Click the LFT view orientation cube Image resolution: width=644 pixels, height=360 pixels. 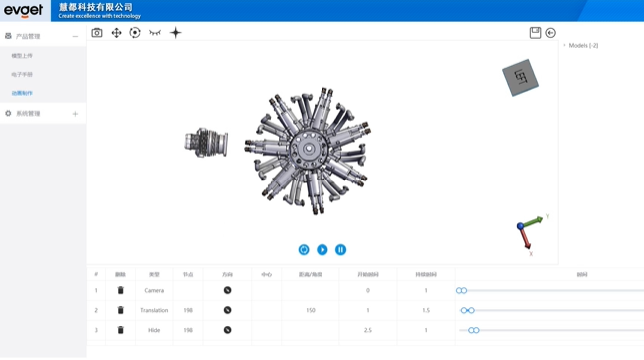click(x=520, y=77)
